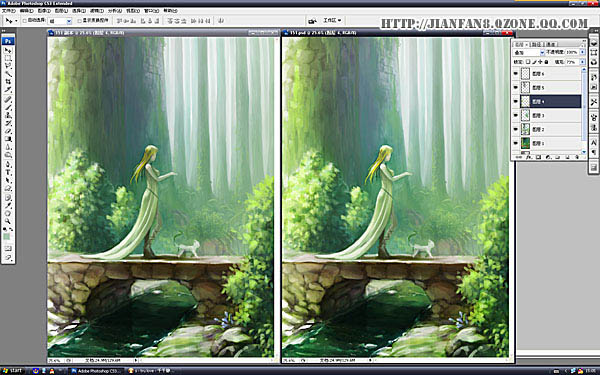Select the Shape tool

(8, 189)
